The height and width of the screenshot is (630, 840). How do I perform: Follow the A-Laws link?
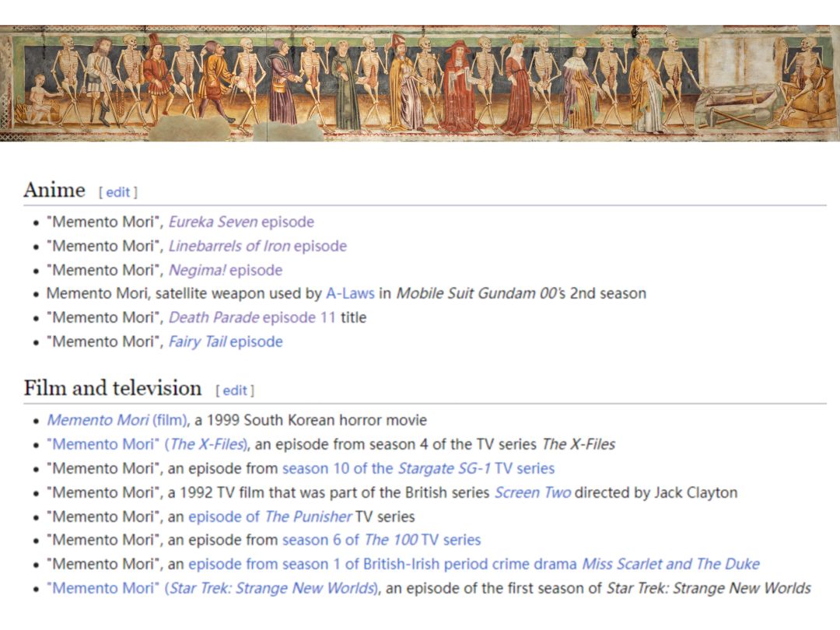coord(350,293)
